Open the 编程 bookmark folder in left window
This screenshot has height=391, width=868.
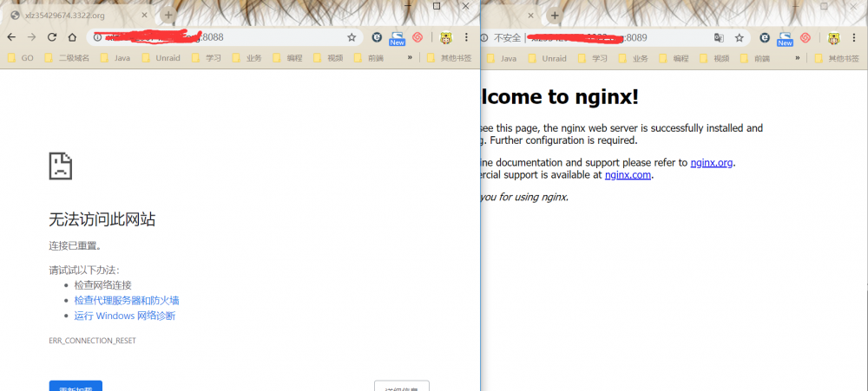287,57
